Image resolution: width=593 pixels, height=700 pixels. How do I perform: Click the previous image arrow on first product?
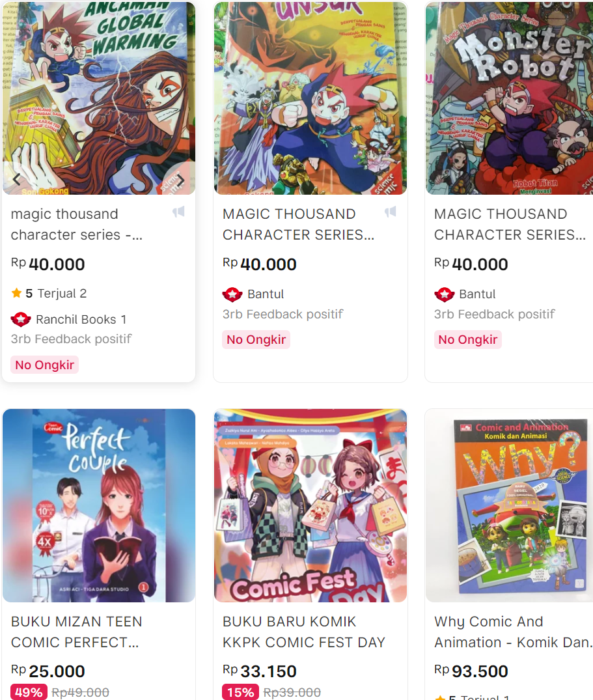coord(16,180)
